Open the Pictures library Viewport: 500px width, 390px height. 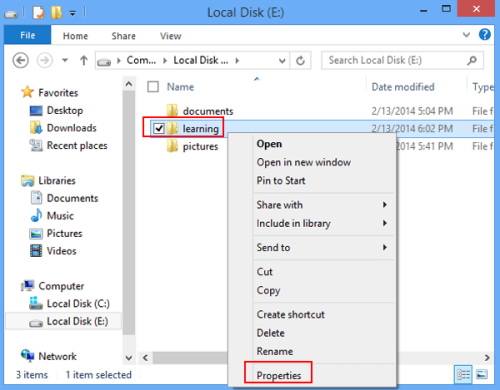tap(64, 234)
